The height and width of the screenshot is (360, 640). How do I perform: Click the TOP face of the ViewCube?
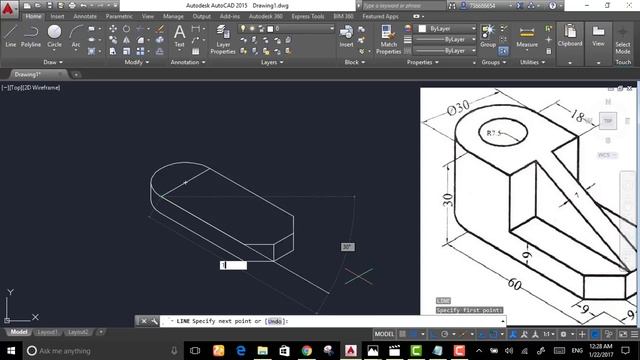click(608, 121)
